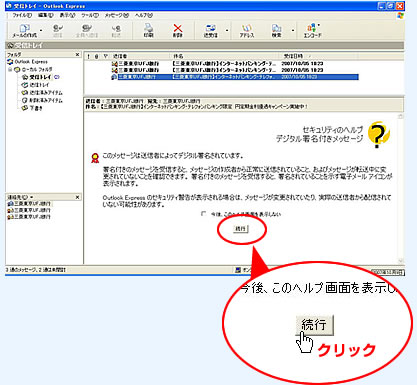Open the アドレス (Addresses) book icon
417x385 pixels.
tap(247, 30)
